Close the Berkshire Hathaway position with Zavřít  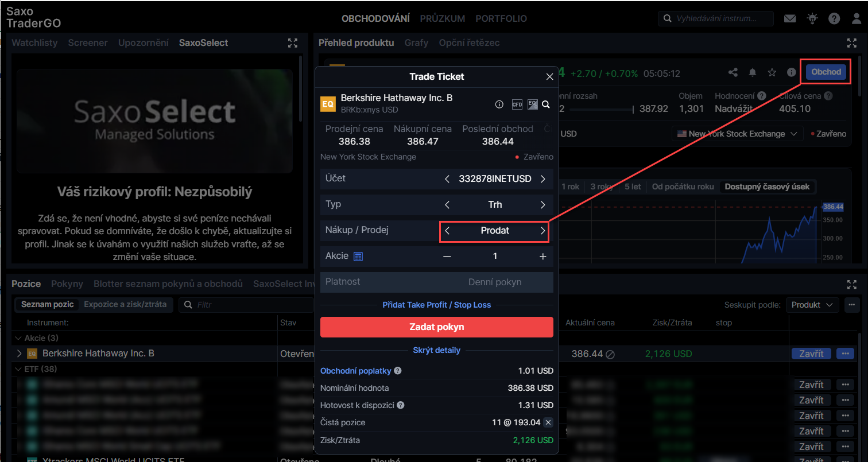coord(811,354)
